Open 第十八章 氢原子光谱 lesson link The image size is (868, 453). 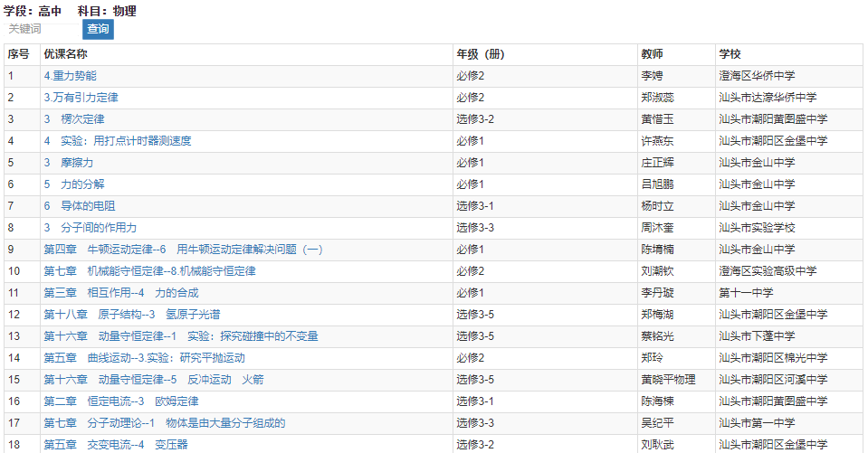pyautogui.click(x=132, y=315)
